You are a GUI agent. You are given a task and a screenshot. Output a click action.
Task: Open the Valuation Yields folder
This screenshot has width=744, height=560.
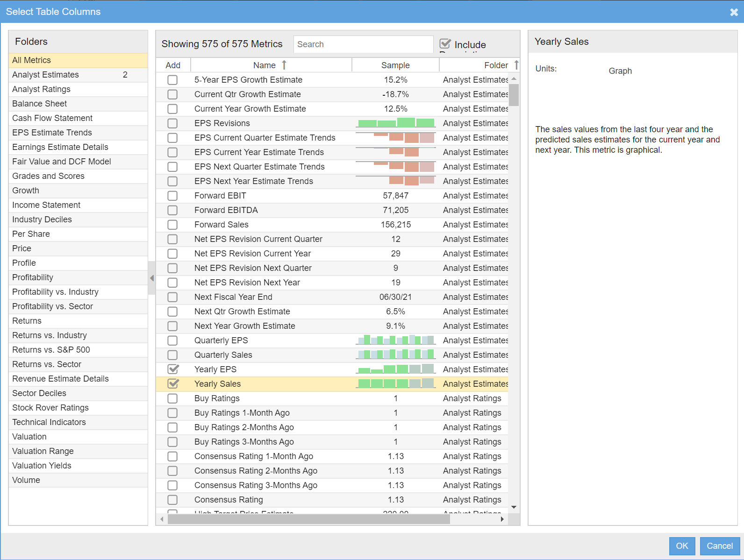(x=78, y=466)
